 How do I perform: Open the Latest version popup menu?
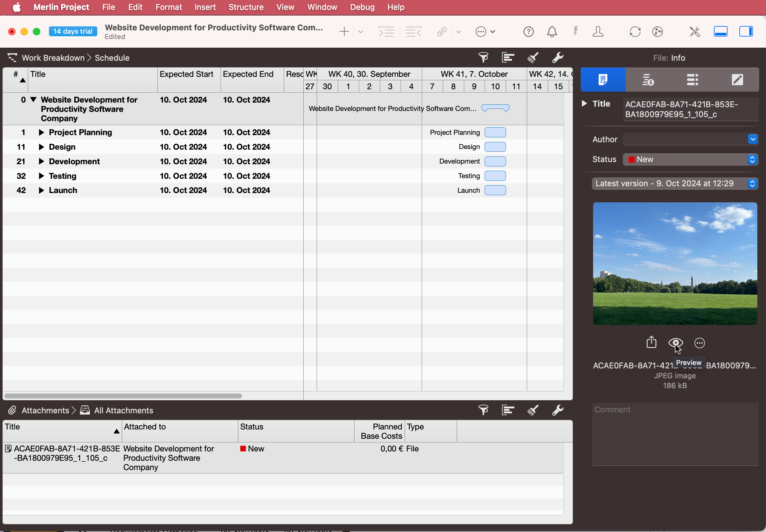click(x=675, y=184)
